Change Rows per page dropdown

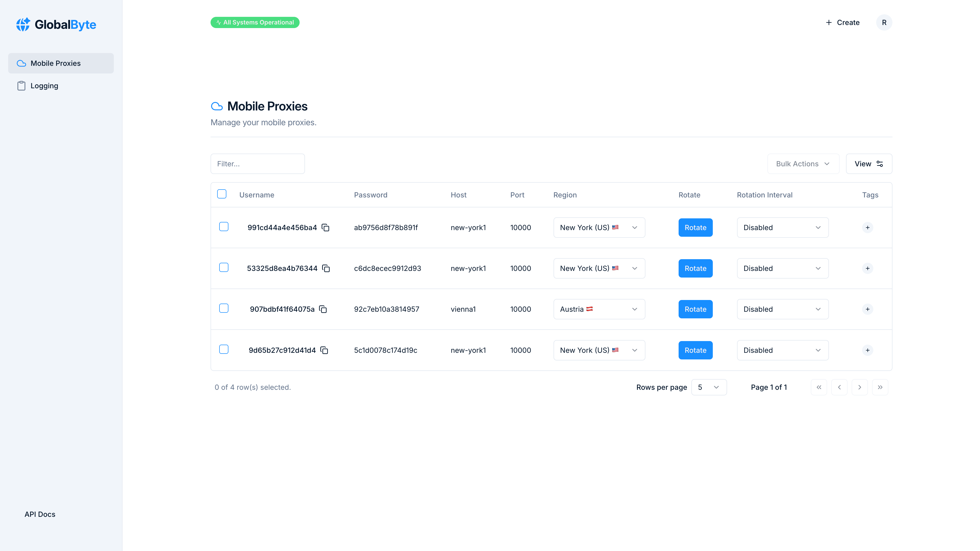coord(709,387)
